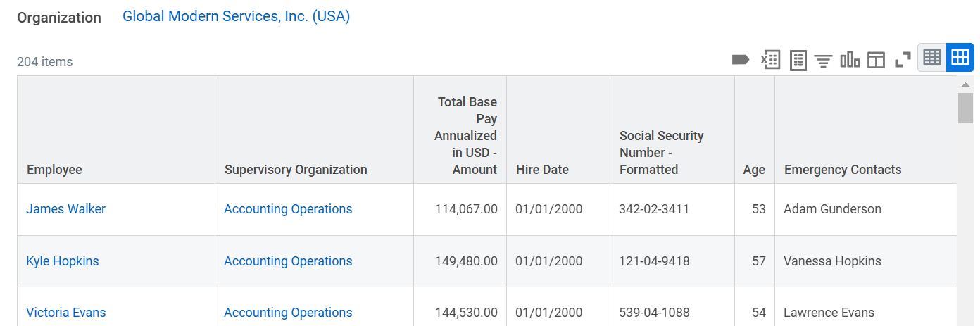Open Global Modern Services, Inc. (USA) link
The image size is (980, 326).
coord(236,16)
